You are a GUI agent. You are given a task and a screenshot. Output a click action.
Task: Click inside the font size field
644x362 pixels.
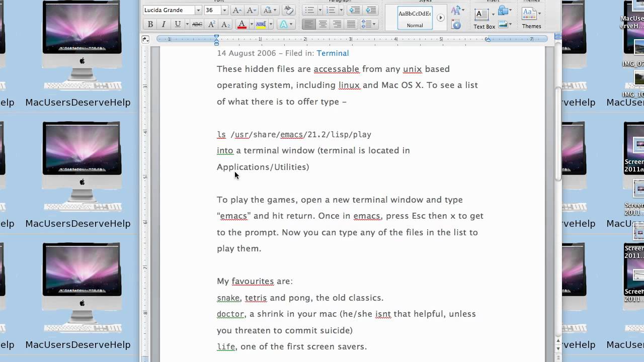(212, 10)
